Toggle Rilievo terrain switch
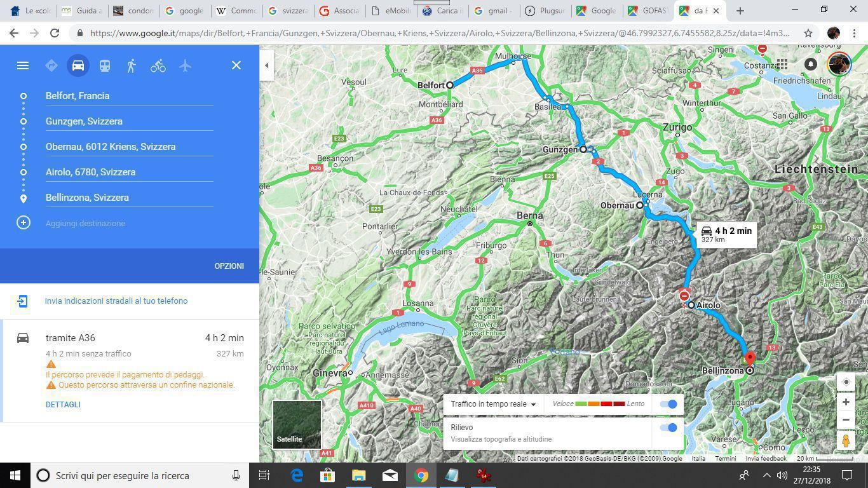This screenshot has height=488, width=868. [x=668, y=428]
